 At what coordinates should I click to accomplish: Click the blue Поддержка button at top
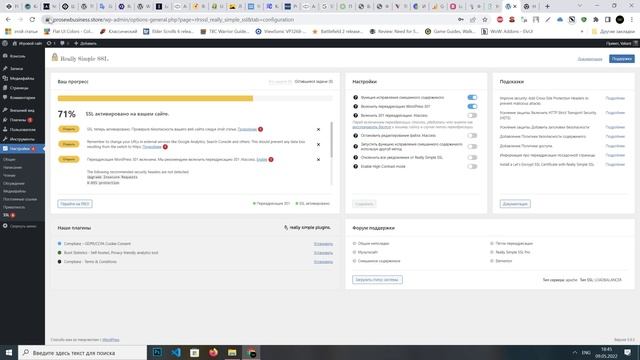tap(622, 59)
